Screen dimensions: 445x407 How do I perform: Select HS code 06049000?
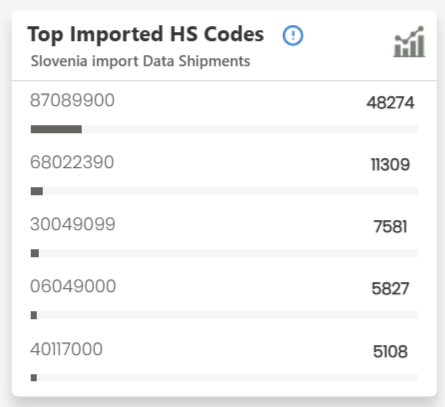(73, 286)
